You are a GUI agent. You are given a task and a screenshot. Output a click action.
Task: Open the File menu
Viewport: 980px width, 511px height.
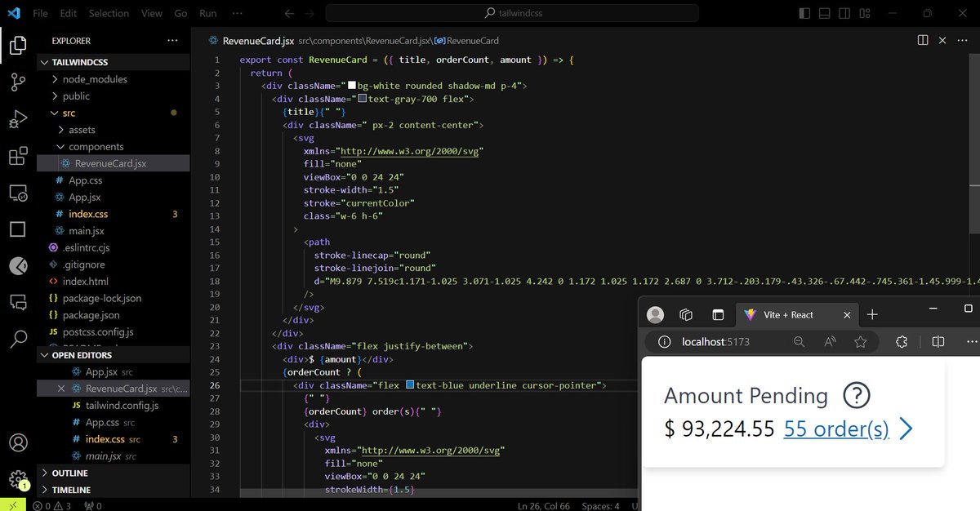40,14
